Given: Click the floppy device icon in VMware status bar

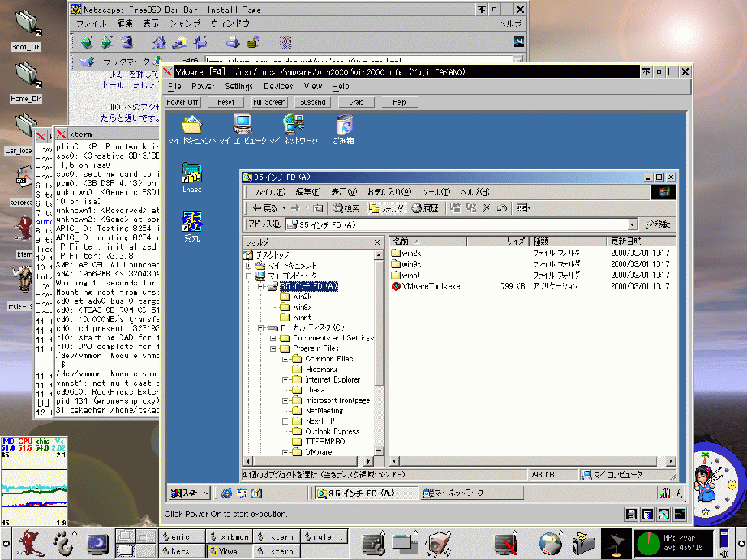Looking at the screenshot, I should 631,514.
